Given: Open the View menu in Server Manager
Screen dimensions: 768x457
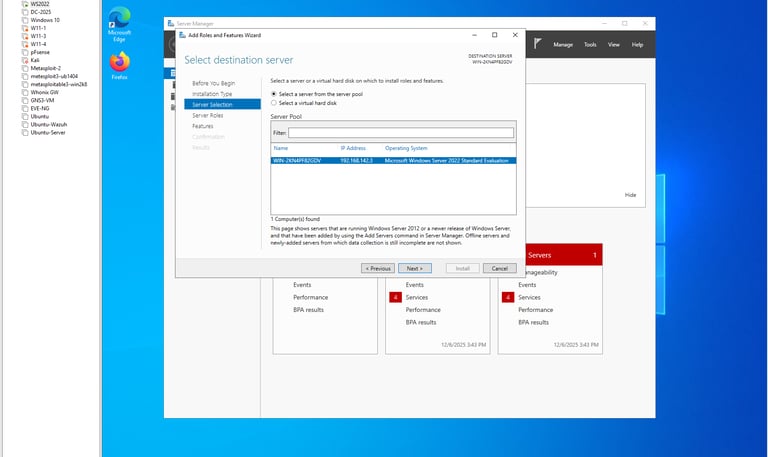Looking at the screenshot, I should (613, 45).
